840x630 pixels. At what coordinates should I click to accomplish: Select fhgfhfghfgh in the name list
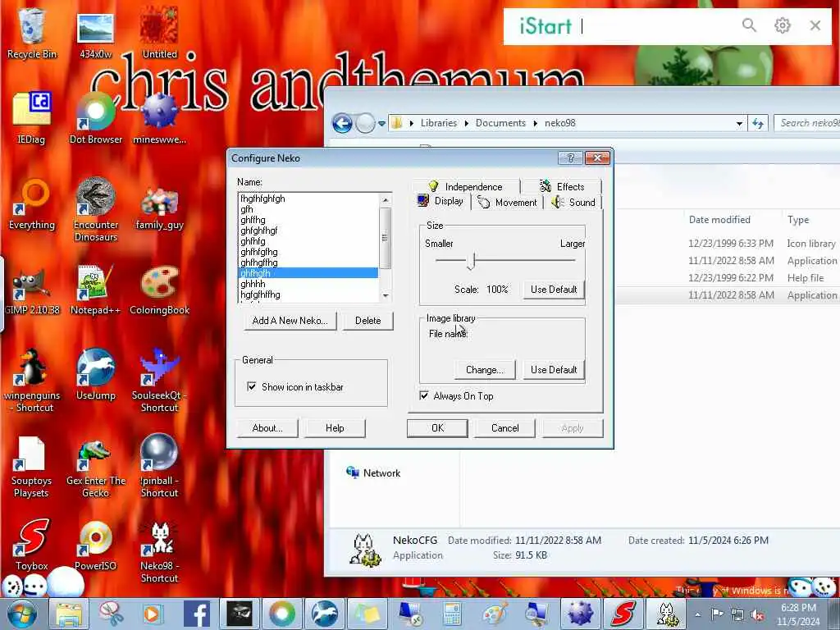pos(308,199)
